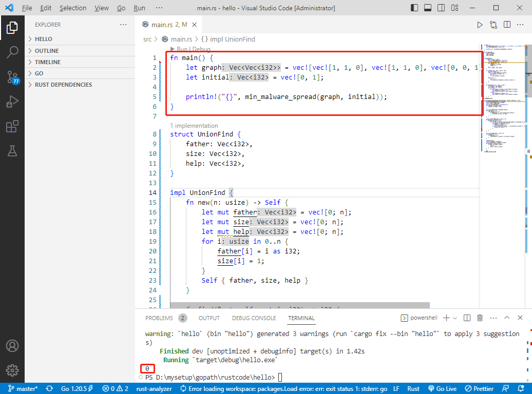532x394 pixels.
Task: Select Rust language mode in status bar
Action: point(413,388)
